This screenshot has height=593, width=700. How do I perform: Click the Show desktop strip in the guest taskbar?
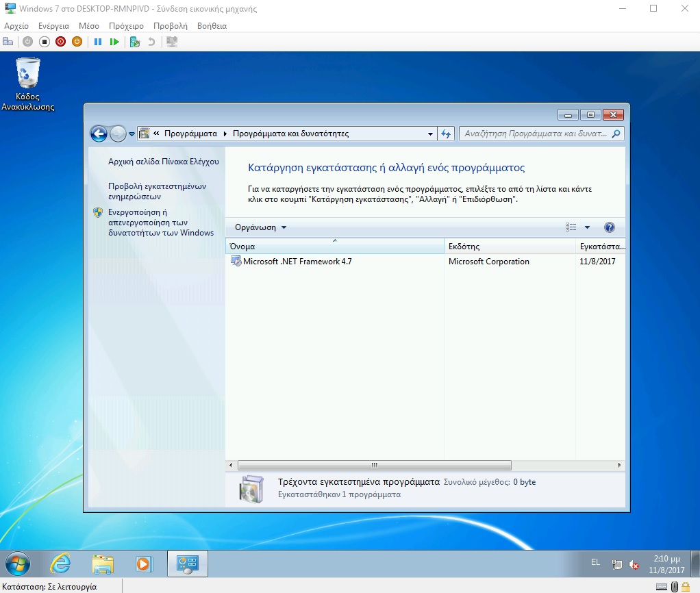pos(695,564)
